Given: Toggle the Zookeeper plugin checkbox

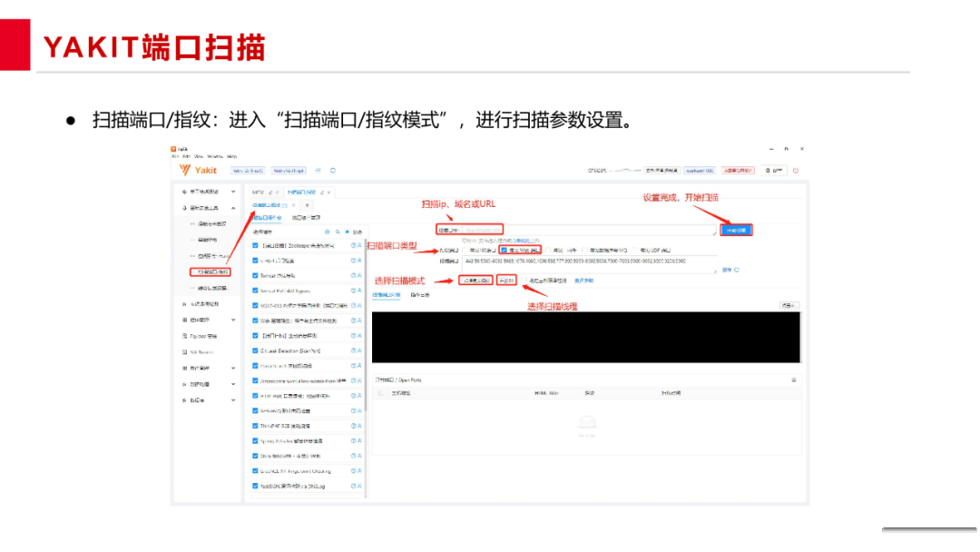Looking at the screenshot, I should [x=255, y=246].
